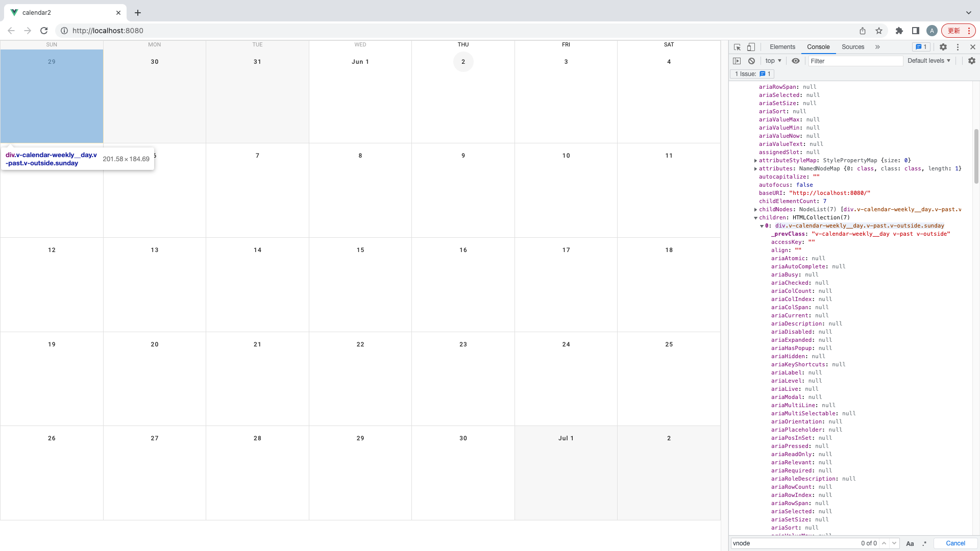The height and width of the screenshot is (551, 980).
Task: Open the Default levels dropdown
Action: 928,61
